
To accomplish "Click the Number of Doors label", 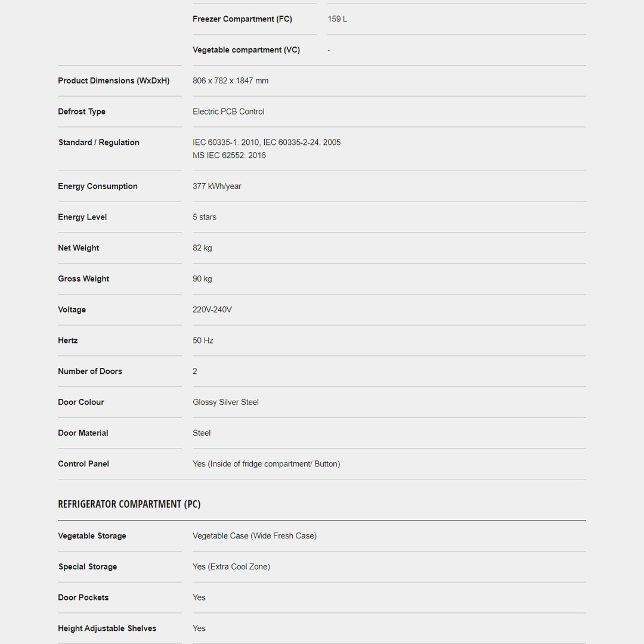I will coord(90,371).
